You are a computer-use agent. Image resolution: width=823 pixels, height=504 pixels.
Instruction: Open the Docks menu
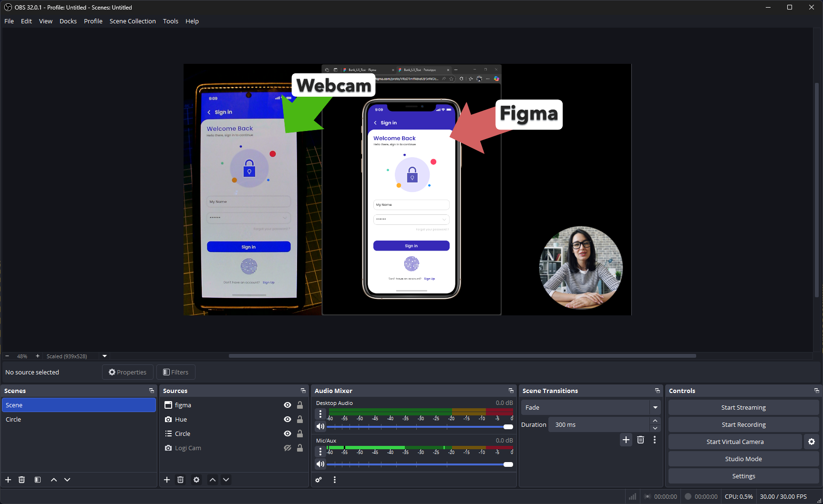(68, 21)
